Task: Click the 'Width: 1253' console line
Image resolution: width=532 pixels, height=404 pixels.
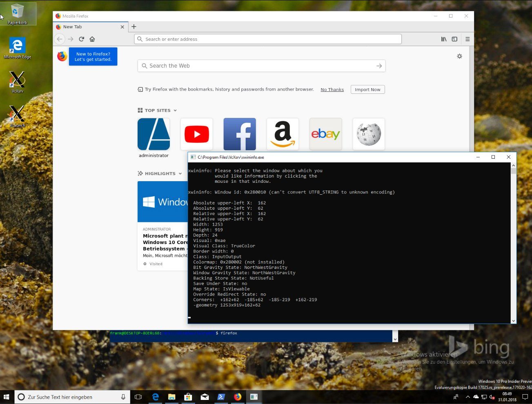Action: pos(208,224)
